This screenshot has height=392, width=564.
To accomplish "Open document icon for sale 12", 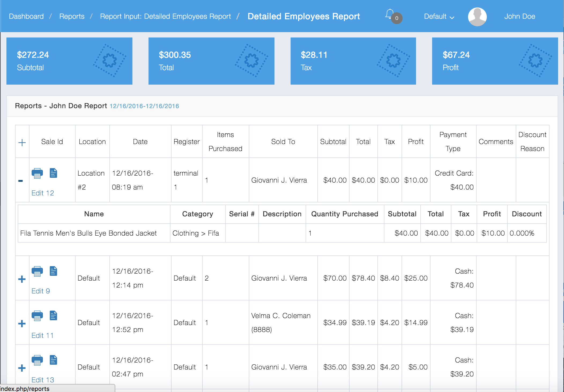I will click(53, 173).
